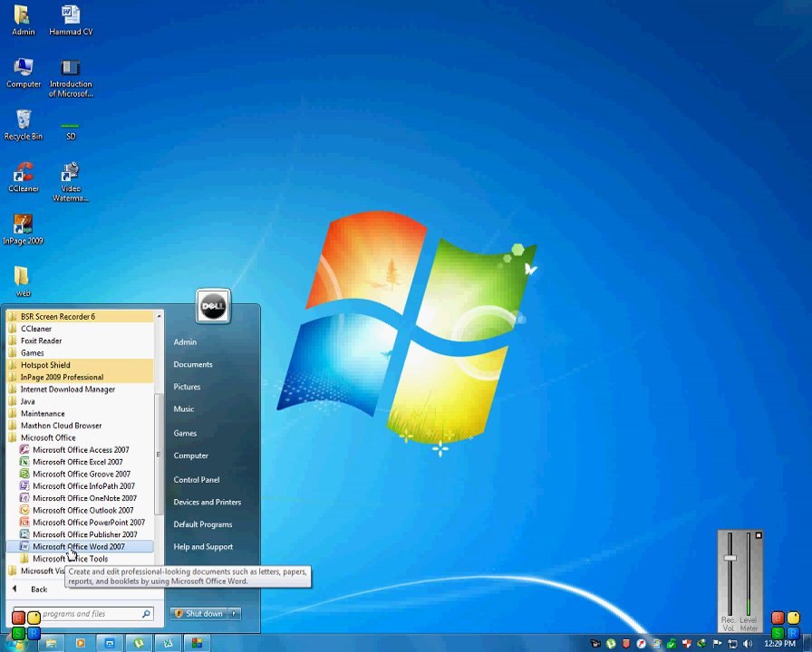Open Devices and Printers

click(x=208, y=502)
